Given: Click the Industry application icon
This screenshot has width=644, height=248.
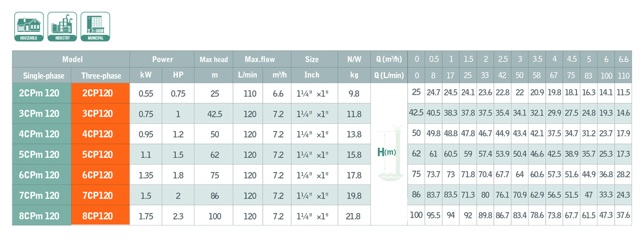Looking at the screenshot, I should pyautogui.click(x=62, y=27).
